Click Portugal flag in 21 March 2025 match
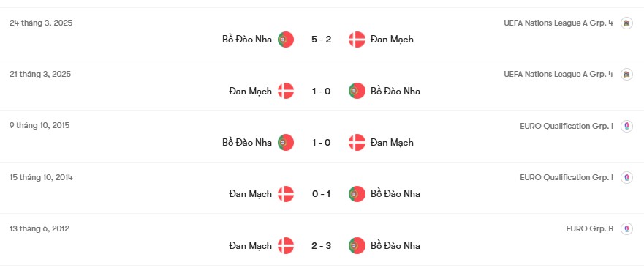The height and width of the screenshot is (268, 644). click(x=357, y=91)
